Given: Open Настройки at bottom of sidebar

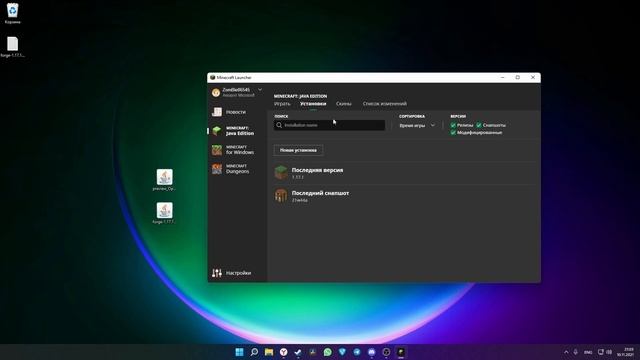Looking at the screenshot, I should point(232,273).
